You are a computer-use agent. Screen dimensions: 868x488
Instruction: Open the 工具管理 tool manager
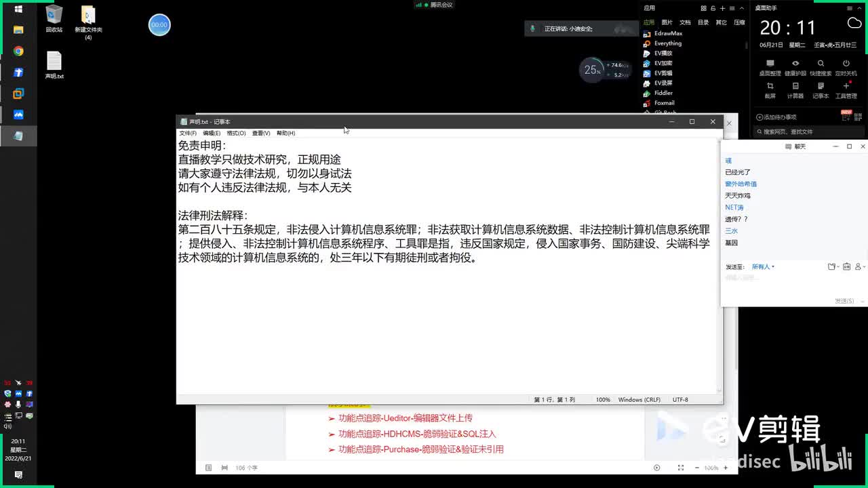tap(846, 90)
